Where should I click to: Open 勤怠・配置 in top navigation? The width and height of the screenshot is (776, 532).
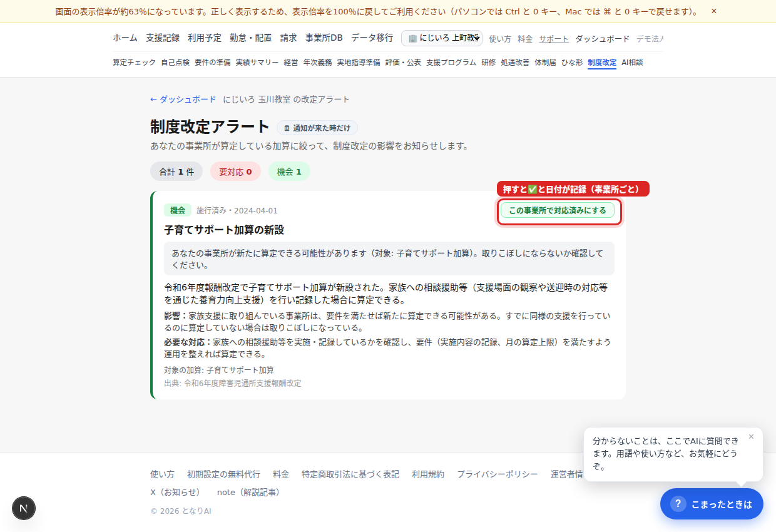point(251,38)
